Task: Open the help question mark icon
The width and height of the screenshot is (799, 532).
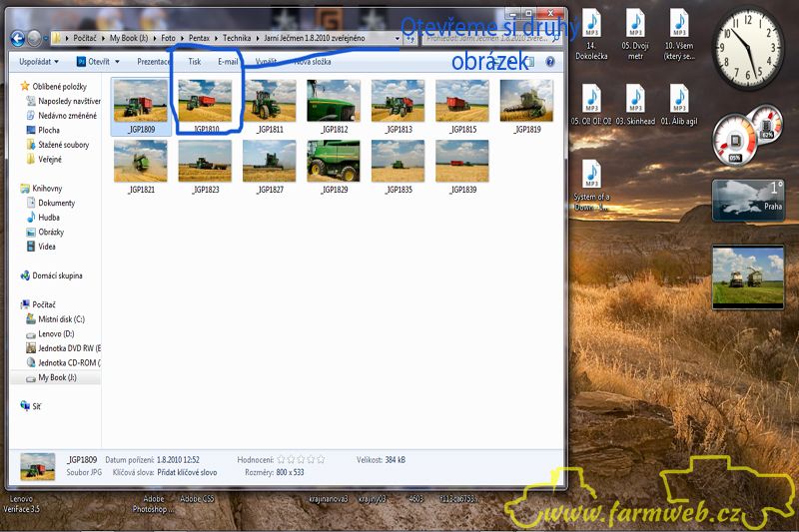Action: 550,62
